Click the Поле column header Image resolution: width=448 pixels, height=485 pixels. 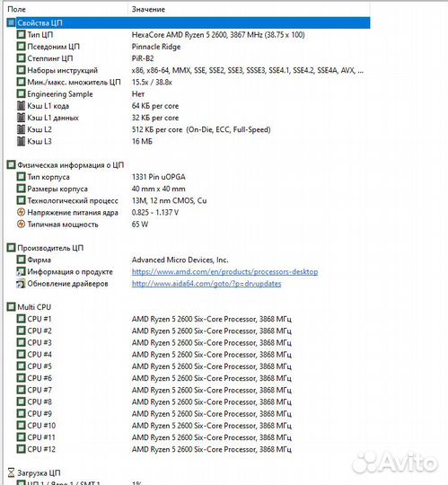pos(17,9)
